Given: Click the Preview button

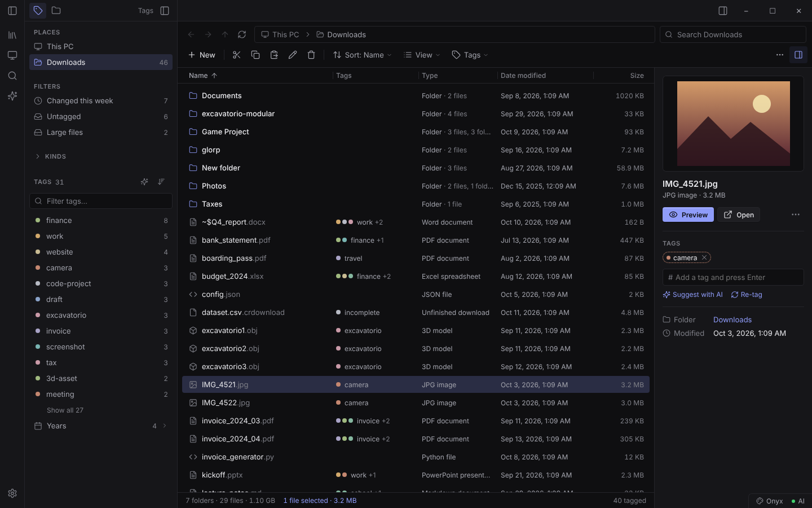Looking at the screenshot, I should click(x=688, y=215).
